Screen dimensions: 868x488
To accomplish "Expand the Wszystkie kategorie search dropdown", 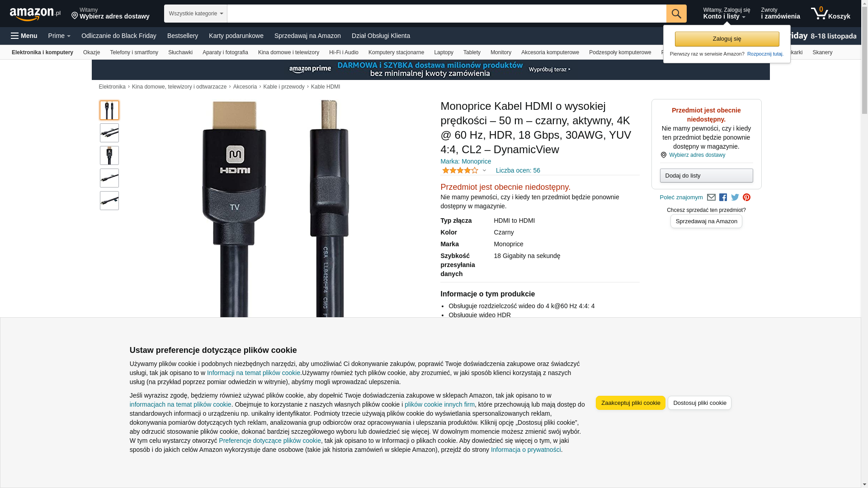I will point(196,14).
